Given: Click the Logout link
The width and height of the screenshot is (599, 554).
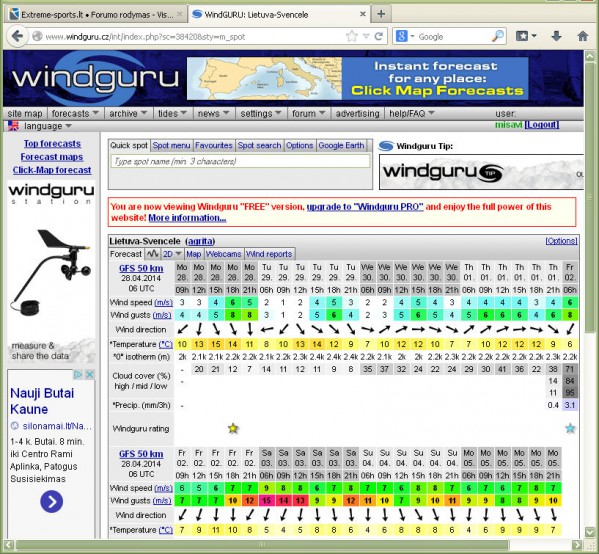Looking at the screenshot, I should (x=542, y=125).
